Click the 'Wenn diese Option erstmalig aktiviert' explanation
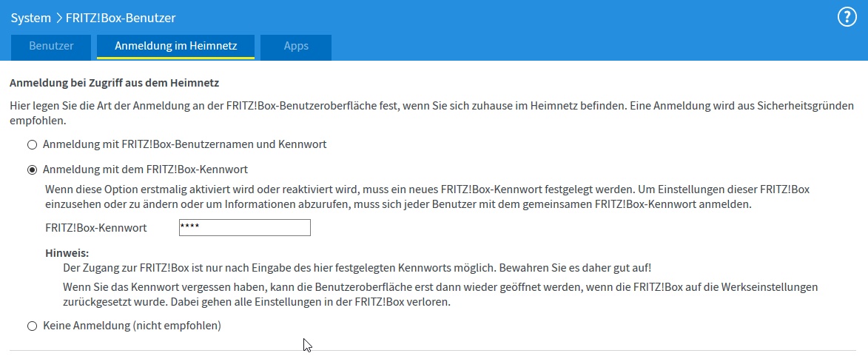The width and height of the screenshot is (868, 356). tap(428, 197)
